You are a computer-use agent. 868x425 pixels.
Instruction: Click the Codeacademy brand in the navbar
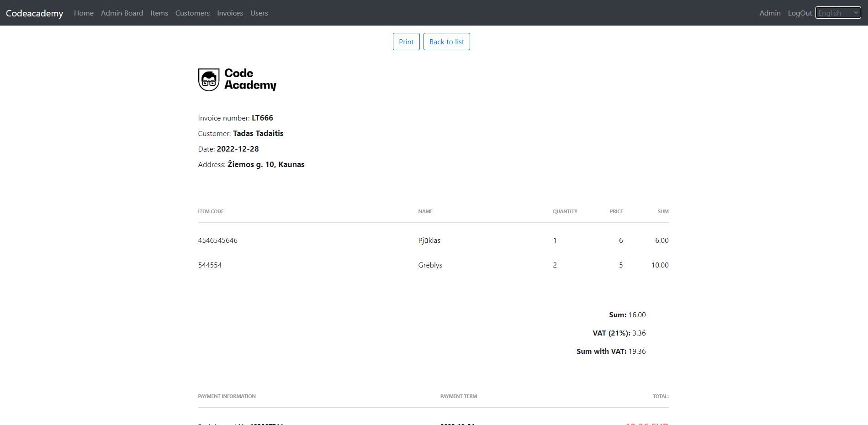[x=34, y=13]
